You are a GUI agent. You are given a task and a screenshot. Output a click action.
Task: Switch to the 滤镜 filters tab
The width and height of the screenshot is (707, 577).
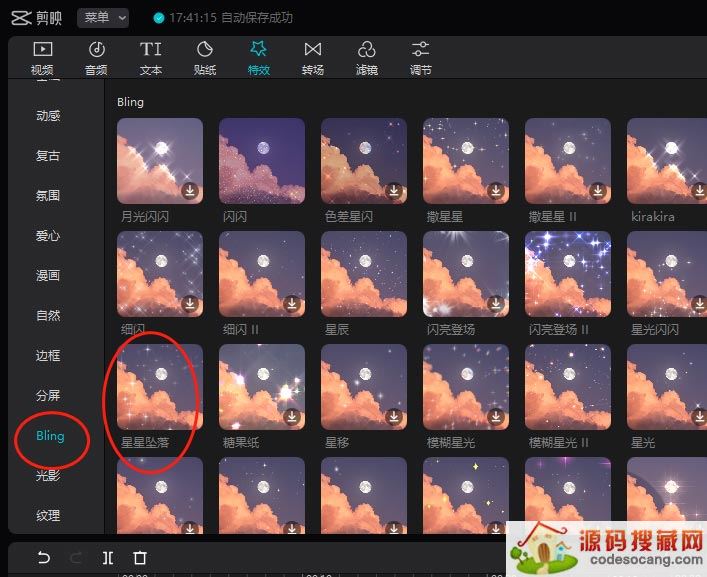[x=367, y=58]
